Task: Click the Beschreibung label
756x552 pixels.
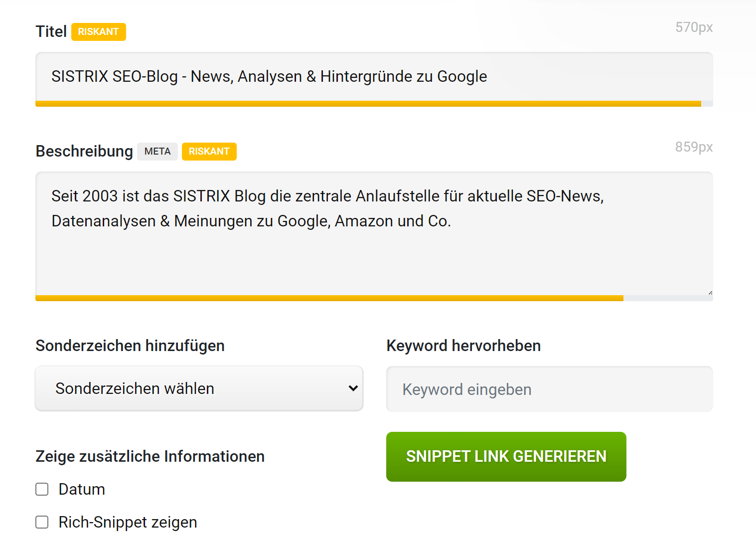Action: click(x=84, y=151)
